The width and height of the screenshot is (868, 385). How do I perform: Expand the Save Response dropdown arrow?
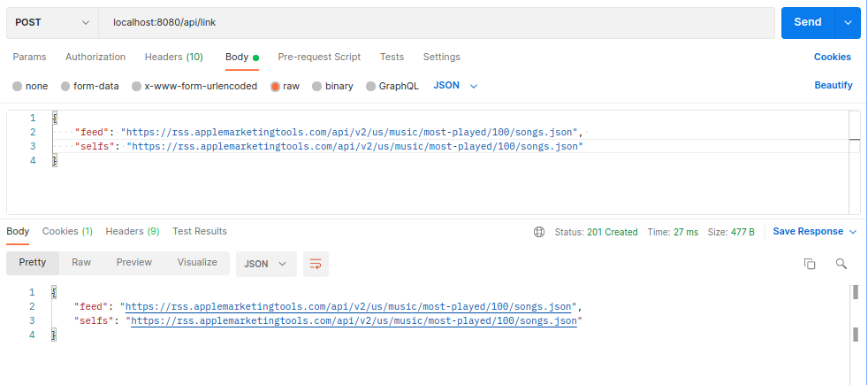point(852,232)
